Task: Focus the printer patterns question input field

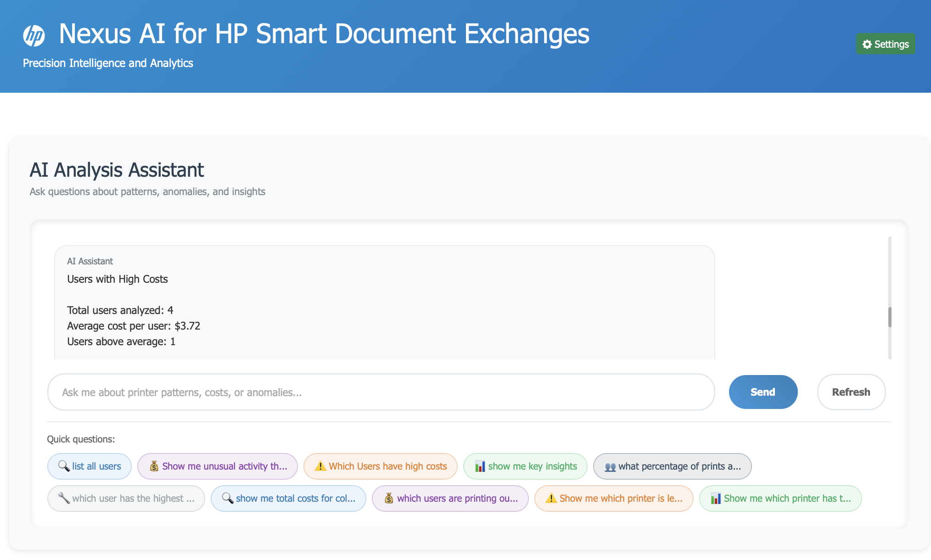Action: coord(381,392)
